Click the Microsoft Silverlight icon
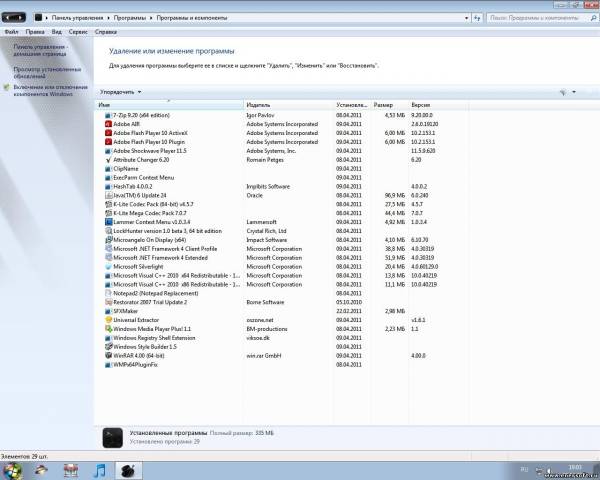Image resolution: width=600 pixels, height=480 pixels. click(x=108, y=266)
